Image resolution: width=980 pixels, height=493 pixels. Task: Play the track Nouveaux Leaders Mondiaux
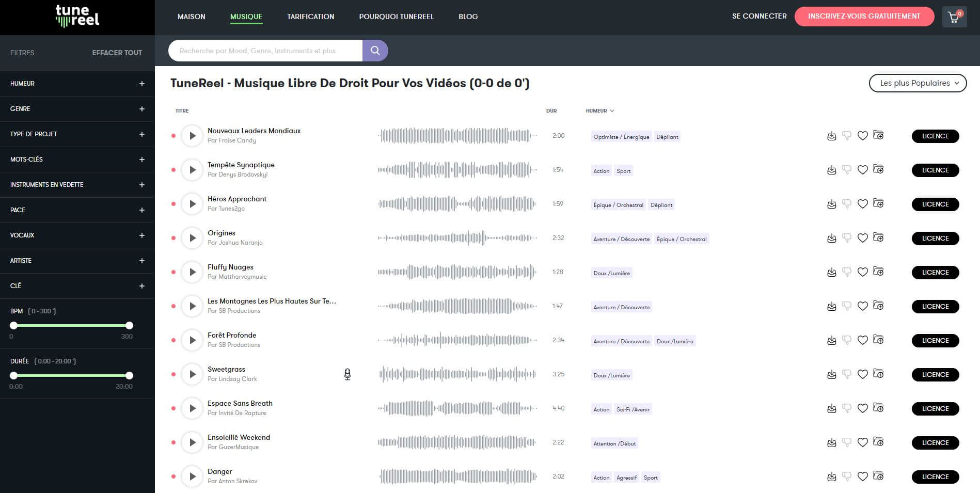pyautogui.click(x=192, y=136)
